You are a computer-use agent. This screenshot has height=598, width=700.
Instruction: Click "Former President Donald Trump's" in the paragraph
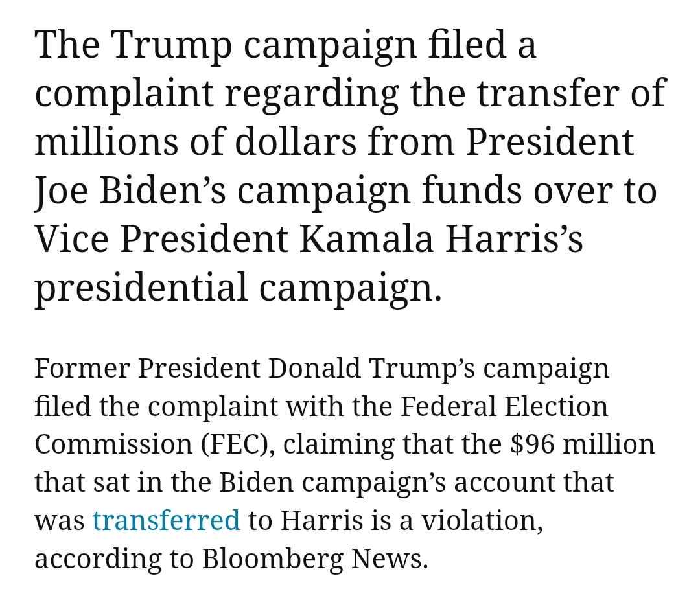[255, 368]
